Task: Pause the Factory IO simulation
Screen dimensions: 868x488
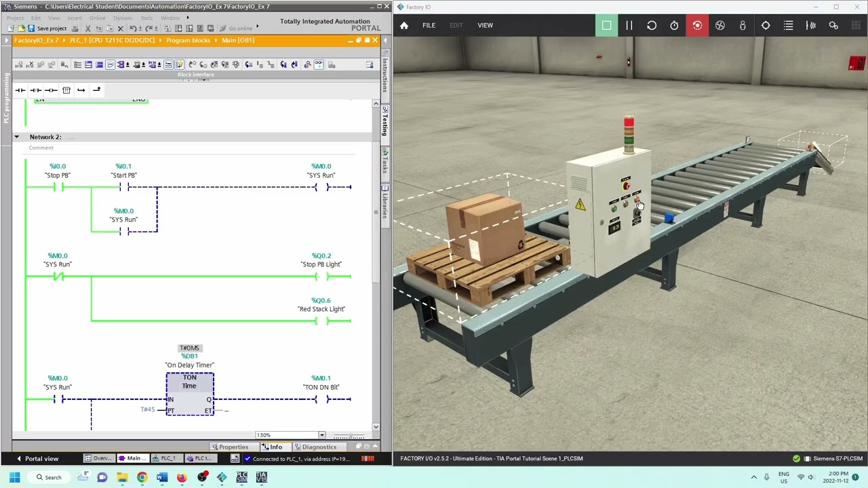Action: [629, 26]
